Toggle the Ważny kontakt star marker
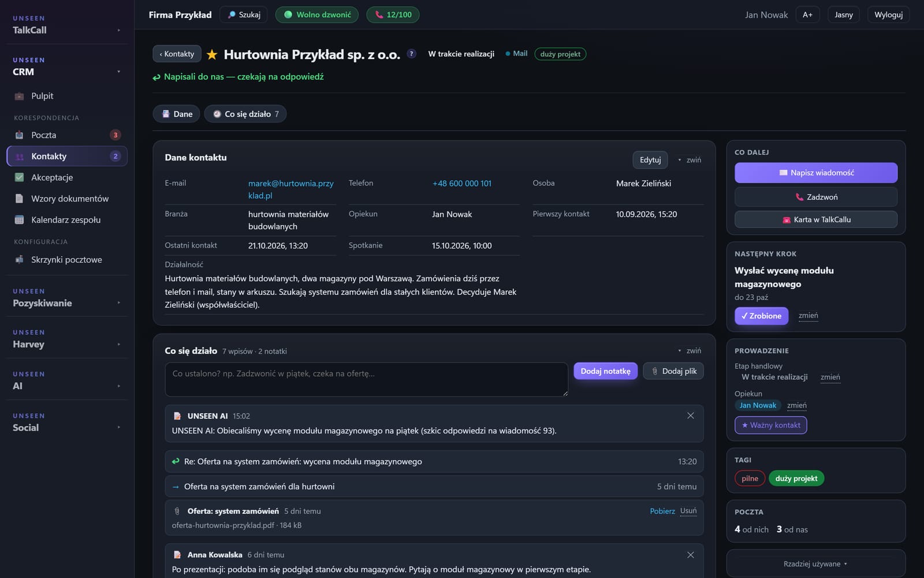The image size is (924, 578). (770, 425)
